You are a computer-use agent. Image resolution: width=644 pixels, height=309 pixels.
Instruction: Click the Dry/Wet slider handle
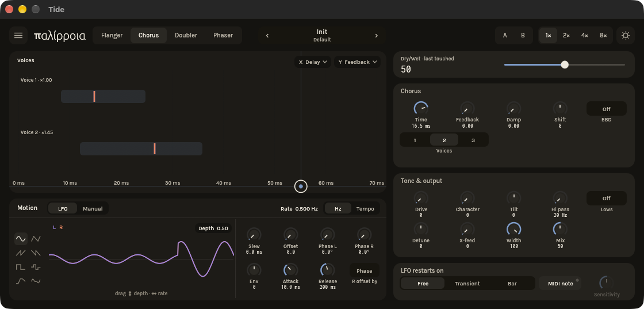[x=565, y=64]
